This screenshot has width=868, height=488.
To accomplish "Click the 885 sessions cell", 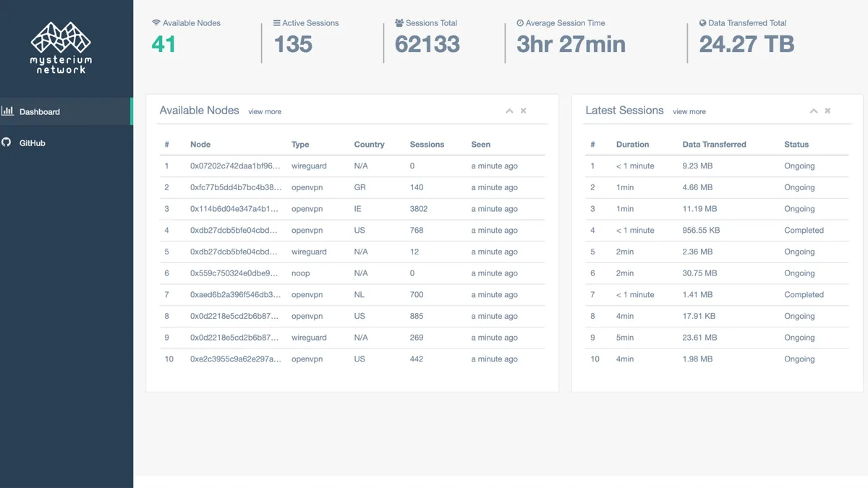I will (x=417, y=317).
